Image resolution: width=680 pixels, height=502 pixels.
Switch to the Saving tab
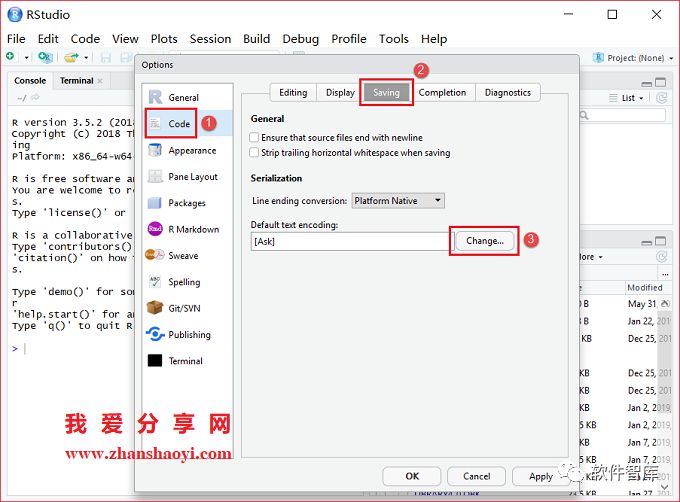click(386, 93)
